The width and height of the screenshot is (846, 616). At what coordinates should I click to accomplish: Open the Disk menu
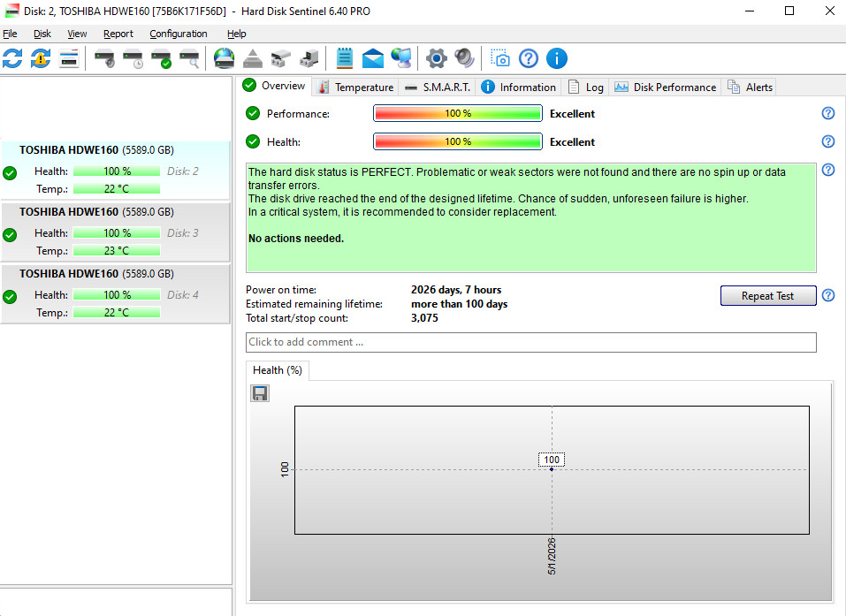(x=42, y=34)
